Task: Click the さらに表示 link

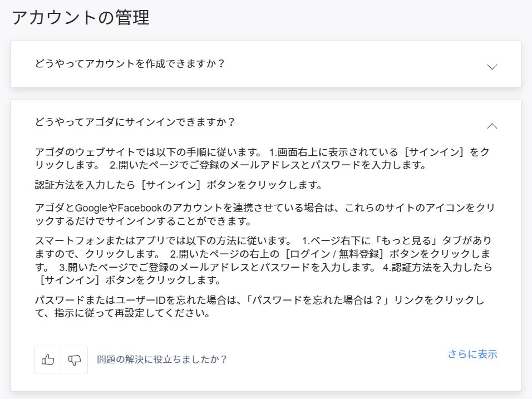Action: pos(472,354)
